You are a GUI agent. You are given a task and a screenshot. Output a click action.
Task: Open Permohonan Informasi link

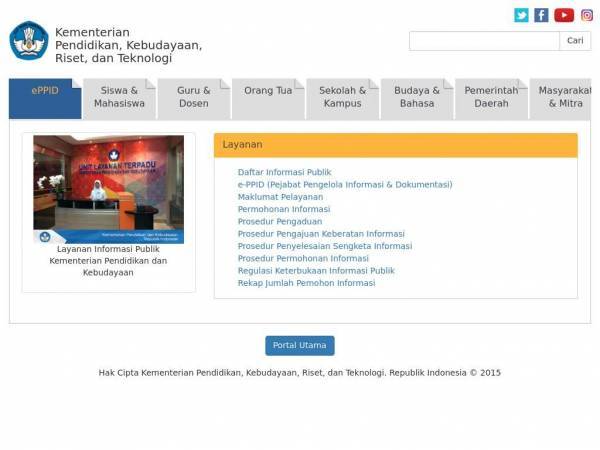click(x=284, y=209)
